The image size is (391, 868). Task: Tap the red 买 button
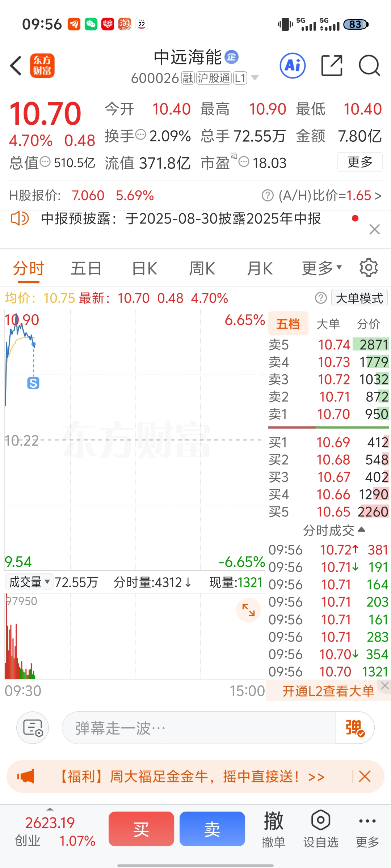pos(141,829)
